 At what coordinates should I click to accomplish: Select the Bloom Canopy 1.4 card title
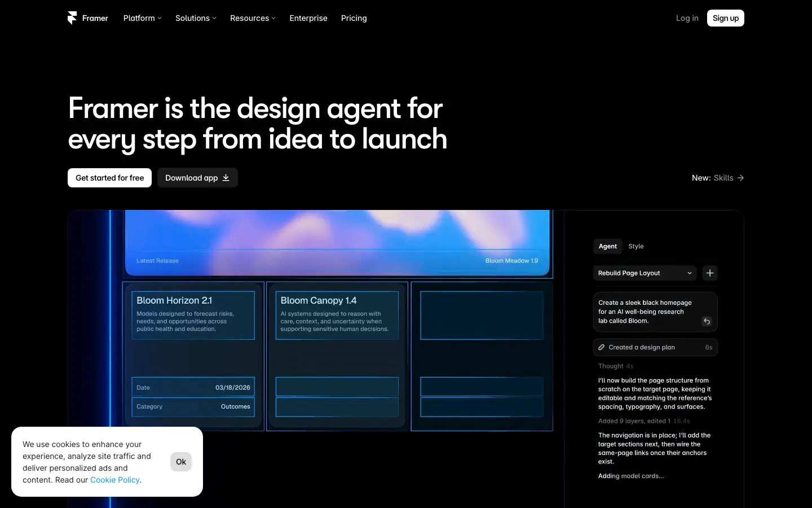point(319,300)
